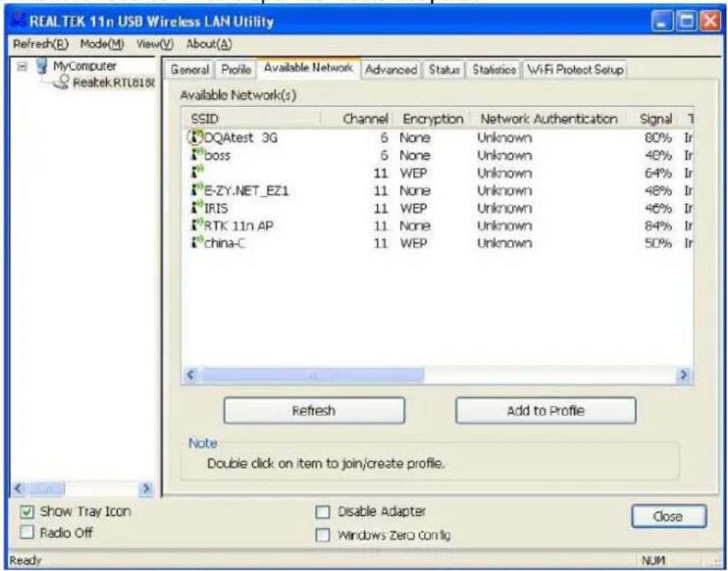Open the About(A) menu
Screen dimensions: 728x571
(209, 44)
